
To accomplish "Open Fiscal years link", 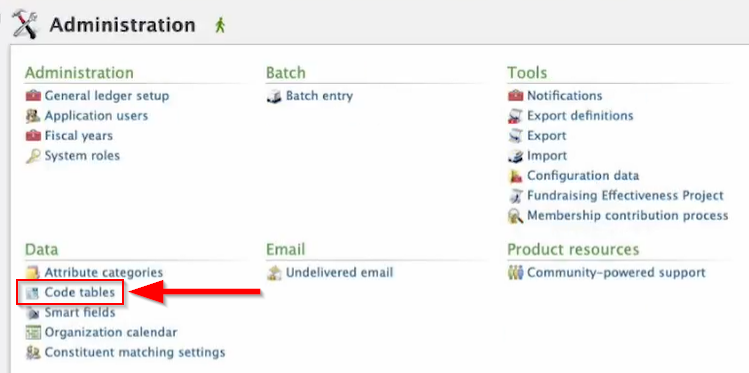I will click(x=79, y=136).
